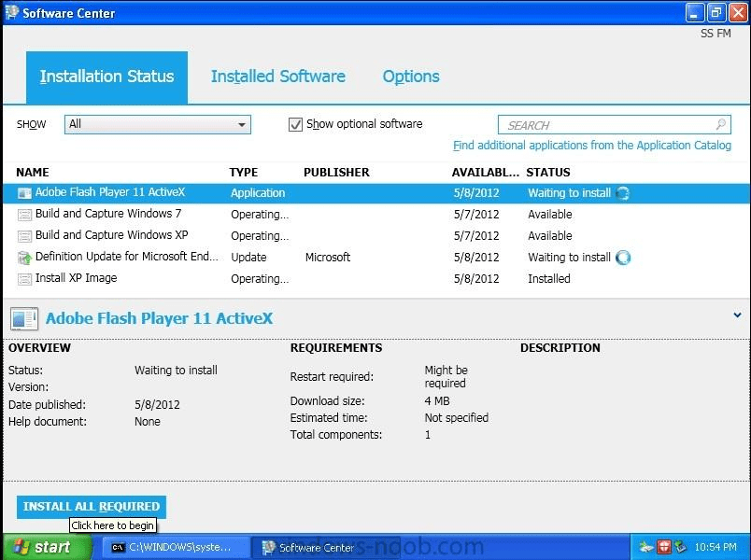The width and height of the screenshot is (751, 560).
Task: Open the Options tab
Action: pyautogui.click(x=411, y=77)
